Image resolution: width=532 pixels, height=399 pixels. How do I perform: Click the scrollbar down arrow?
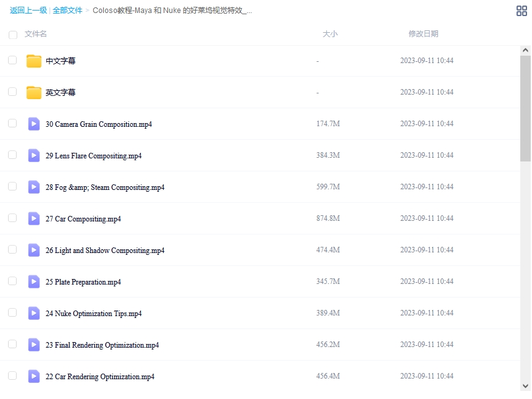[525, 385]
